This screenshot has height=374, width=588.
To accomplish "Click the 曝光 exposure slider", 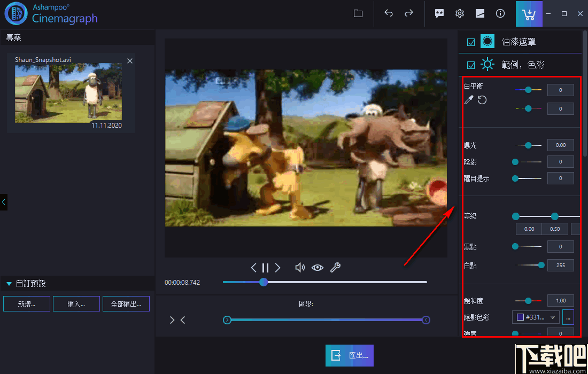I will click(x=528, y=145).
